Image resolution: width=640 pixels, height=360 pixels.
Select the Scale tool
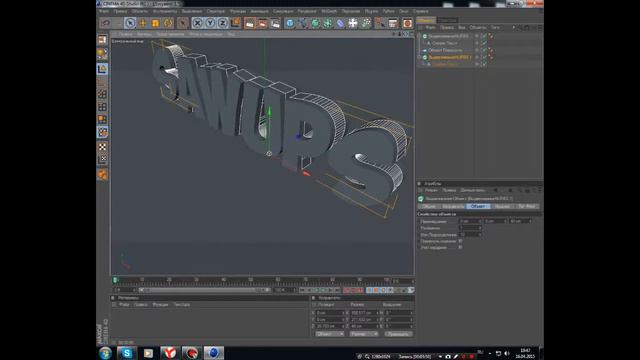[155, 23]
